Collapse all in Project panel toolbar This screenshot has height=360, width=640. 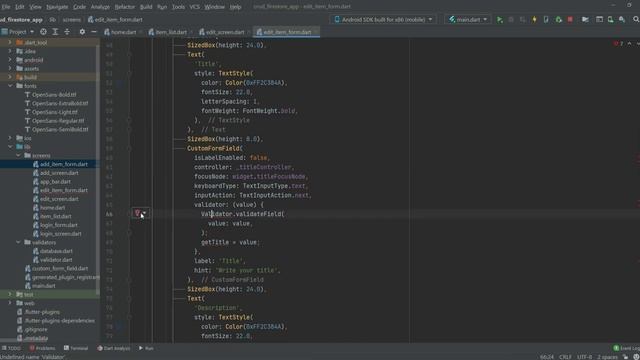67,31
